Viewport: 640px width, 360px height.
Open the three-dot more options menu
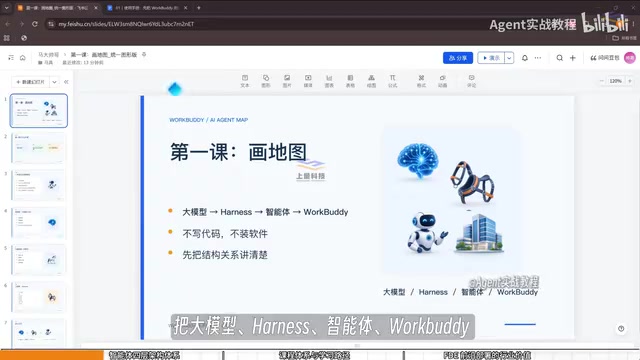click(538, 58)
